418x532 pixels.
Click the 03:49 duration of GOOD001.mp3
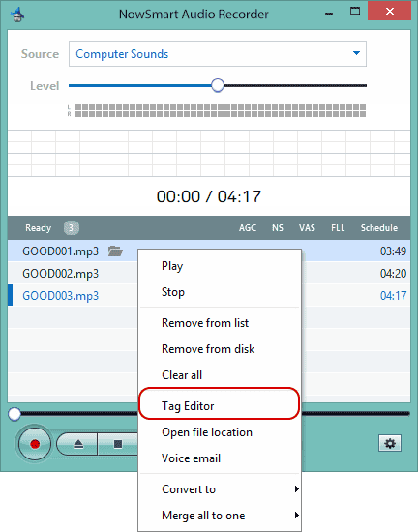[393, 251]
